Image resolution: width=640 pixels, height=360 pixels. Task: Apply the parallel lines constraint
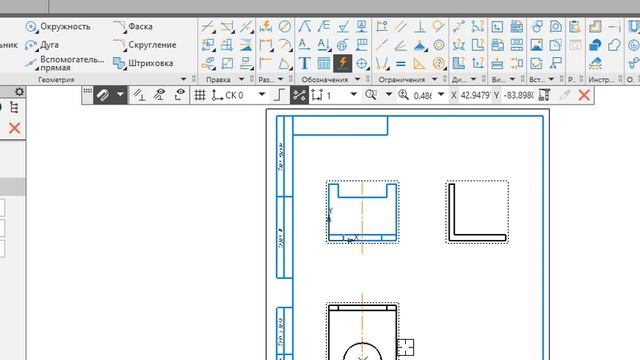(x=401, y=27)
